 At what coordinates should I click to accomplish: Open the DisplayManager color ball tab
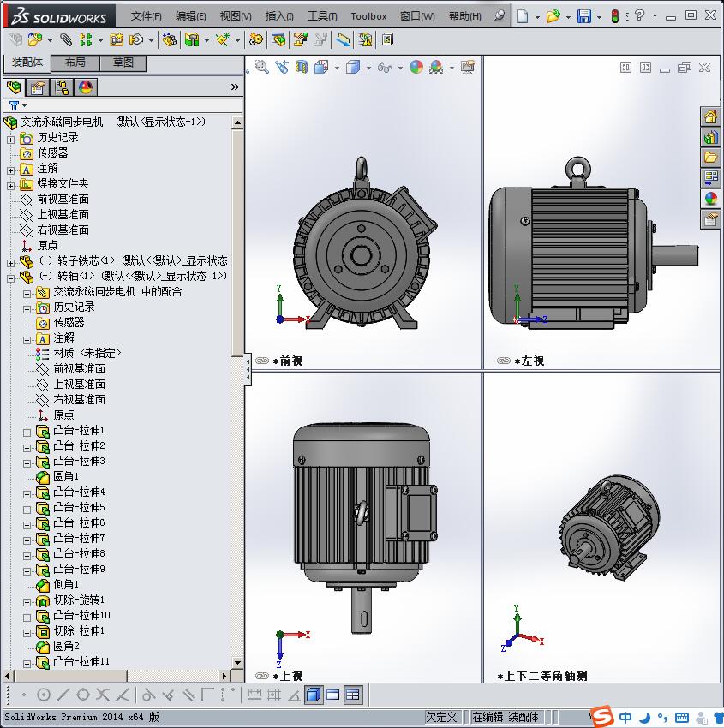coord(86,87)
